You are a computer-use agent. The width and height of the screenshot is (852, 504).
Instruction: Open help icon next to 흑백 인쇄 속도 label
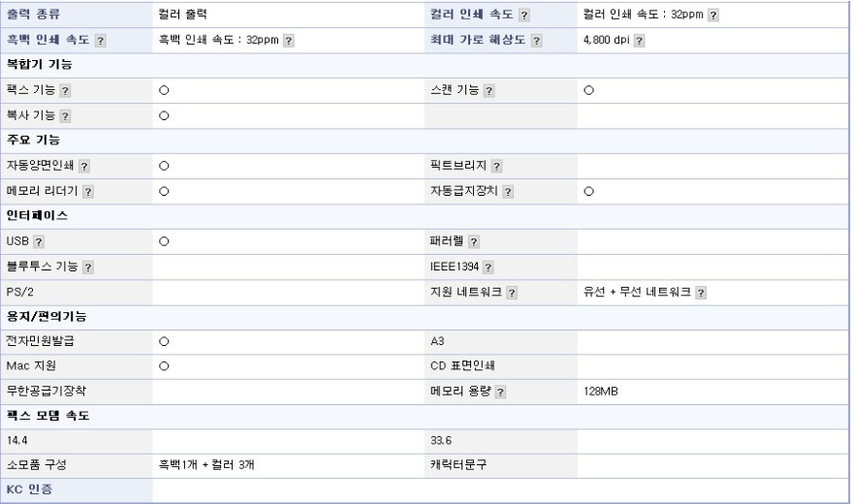click(101, 42)
